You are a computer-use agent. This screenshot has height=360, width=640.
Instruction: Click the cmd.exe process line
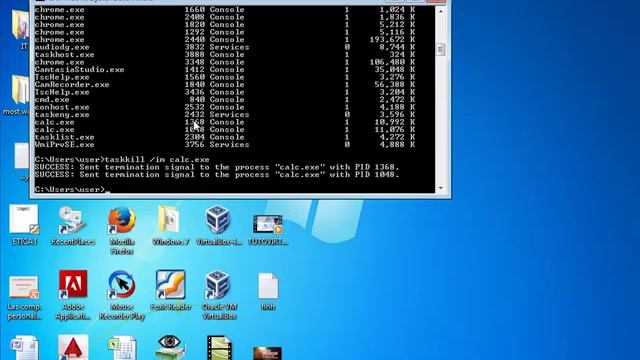(x=225, y=99)
